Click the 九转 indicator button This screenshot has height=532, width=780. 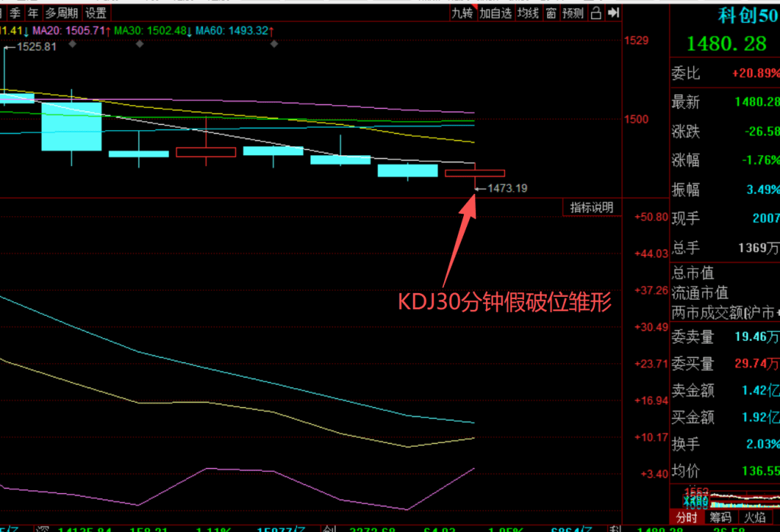pyautogui.click(x=462, y=13)
